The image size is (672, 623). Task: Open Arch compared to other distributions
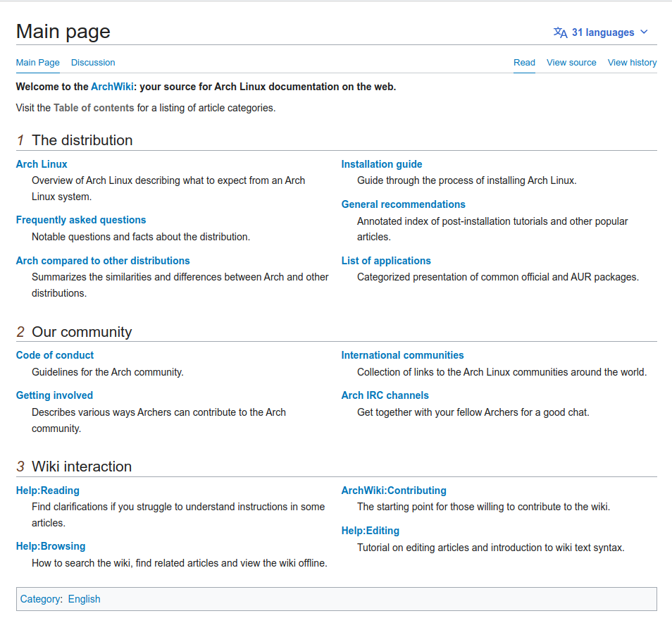[103, 261]
